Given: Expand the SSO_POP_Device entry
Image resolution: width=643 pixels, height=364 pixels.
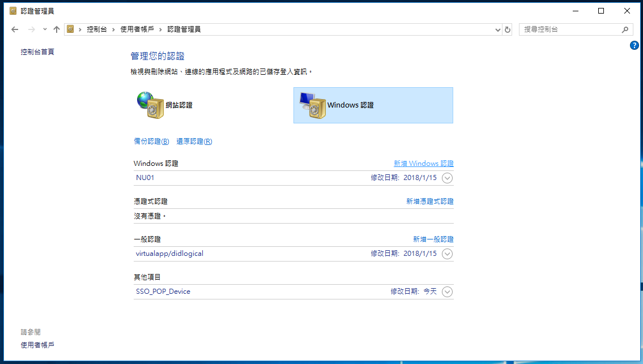Looking at the screenshot, I should [447, 292].
